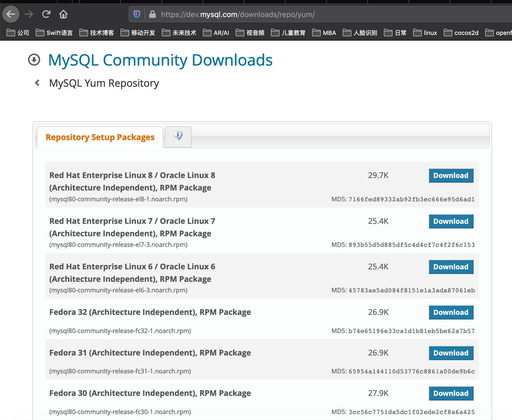Viewport: 512px width, 420px height.
Task: Click the 29.7K file size value
Action: click(x=378, y=175)
